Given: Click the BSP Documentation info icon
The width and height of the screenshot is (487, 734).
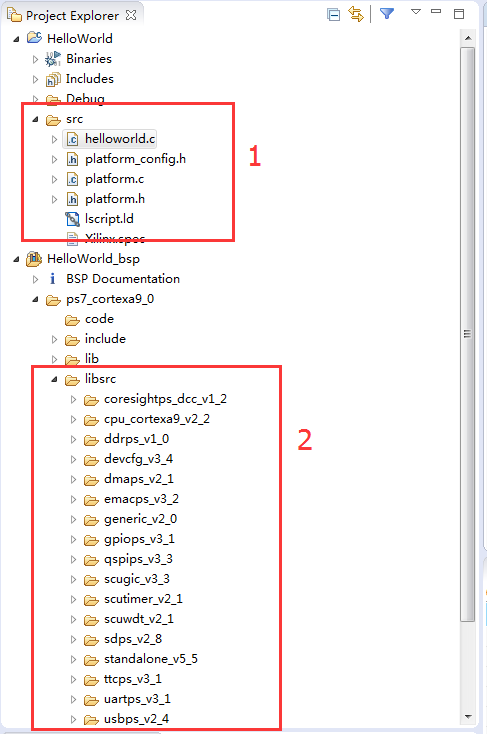Looking at the screenshot, I should pyautogui.click(x=52, y=279).
